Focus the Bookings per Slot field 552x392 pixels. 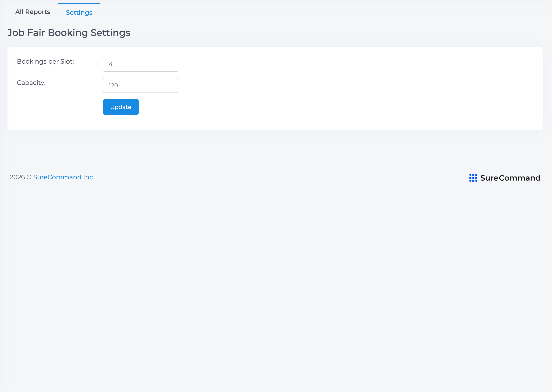(x=140, y=64)
